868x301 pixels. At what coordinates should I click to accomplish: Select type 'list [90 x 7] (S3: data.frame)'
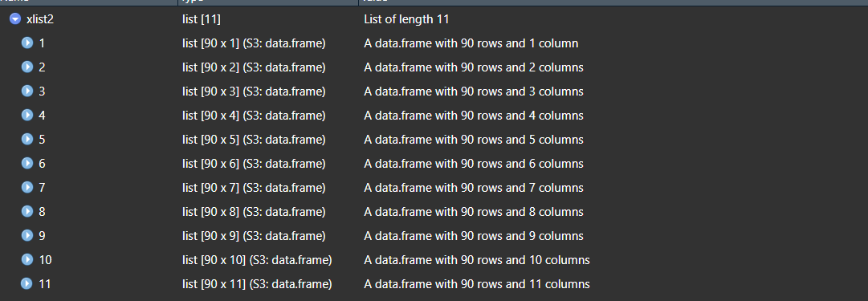point(254,188)
